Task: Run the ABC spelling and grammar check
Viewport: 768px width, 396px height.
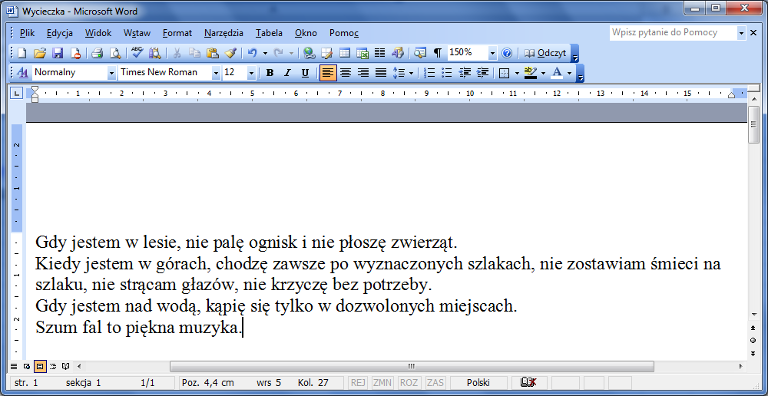Action: click(x=136, y=53)
